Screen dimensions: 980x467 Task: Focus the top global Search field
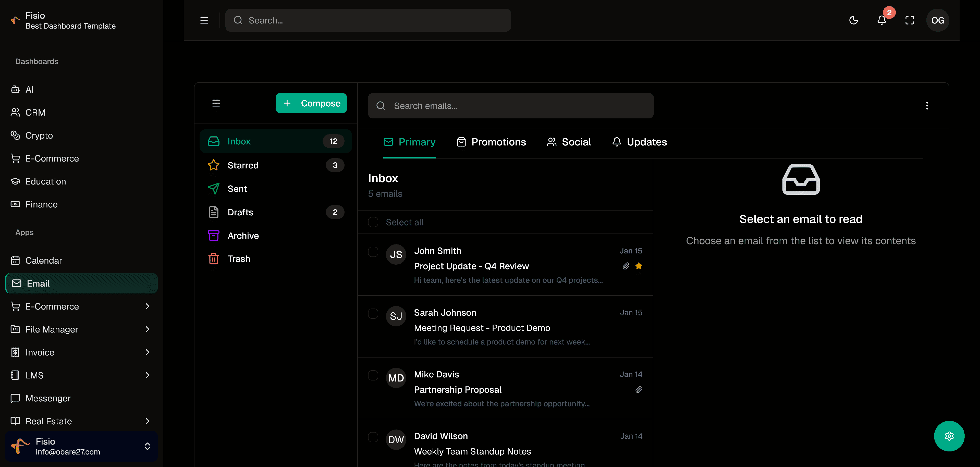(x=368, y=20)
